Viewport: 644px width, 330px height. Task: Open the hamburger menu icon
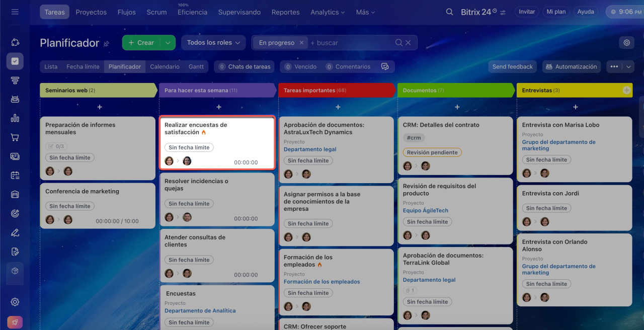(x=15, y=12)
